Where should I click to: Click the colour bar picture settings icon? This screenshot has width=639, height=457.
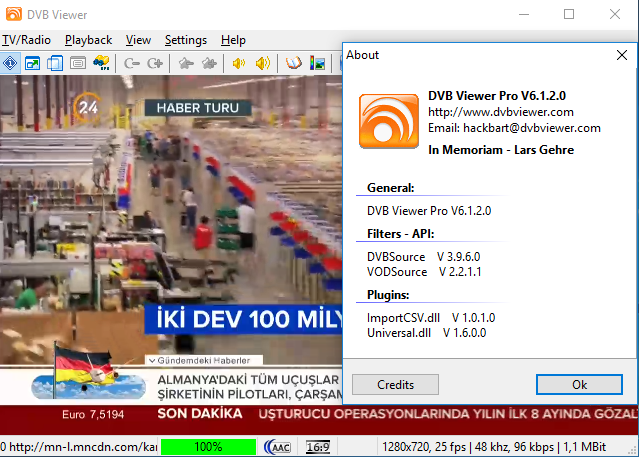point(317,63)
